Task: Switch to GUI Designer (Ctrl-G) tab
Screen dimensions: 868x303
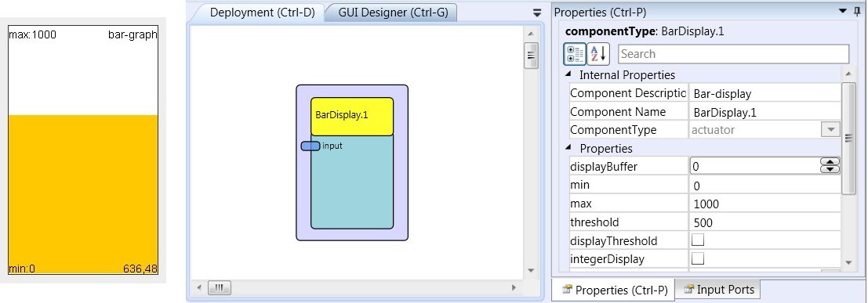Action: click(393, 13)
